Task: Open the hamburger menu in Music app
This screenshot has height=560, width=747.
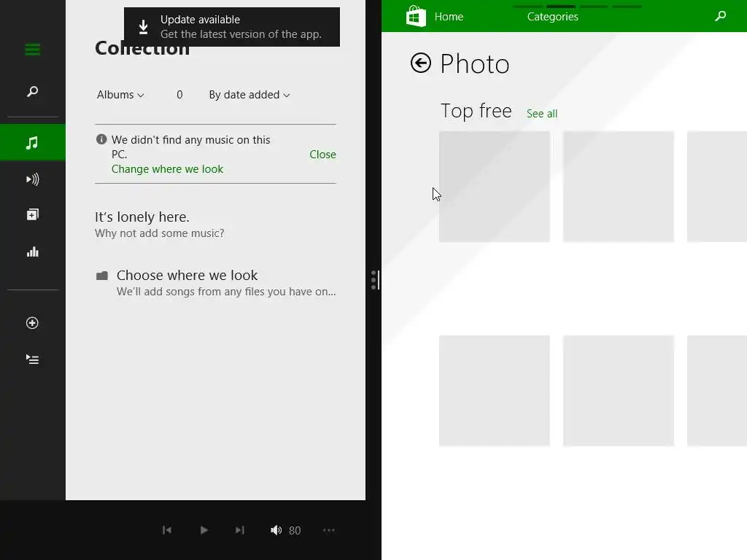Action: (x=32, y=50)
